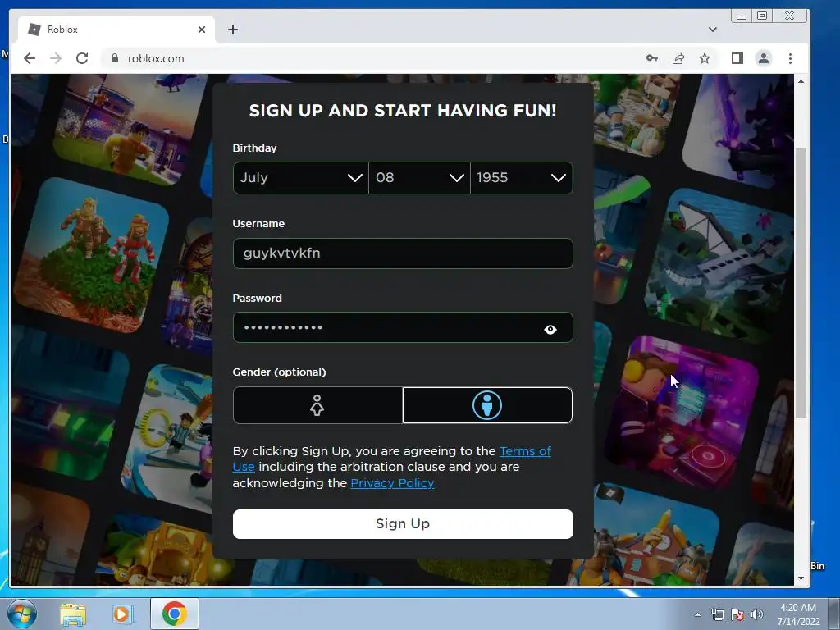Click the scrollbar up arrow
840x630 pixels.
(801, 81)
